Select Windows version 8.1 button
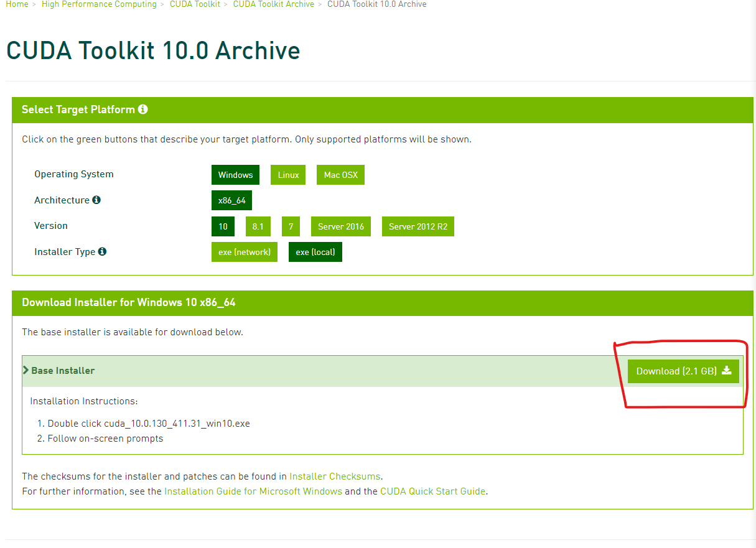Screen dimensions: 756x548 [258, 226]
